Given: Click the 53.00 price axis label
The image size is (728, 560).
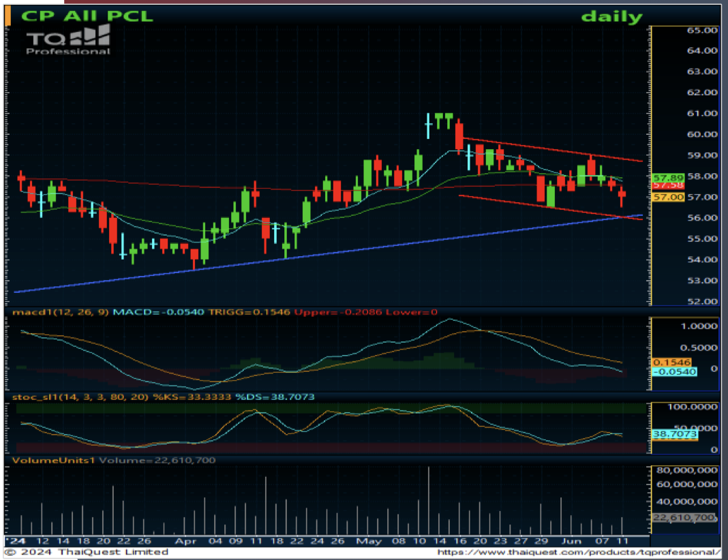Looking at the screenshot, I should pos(703,281).
